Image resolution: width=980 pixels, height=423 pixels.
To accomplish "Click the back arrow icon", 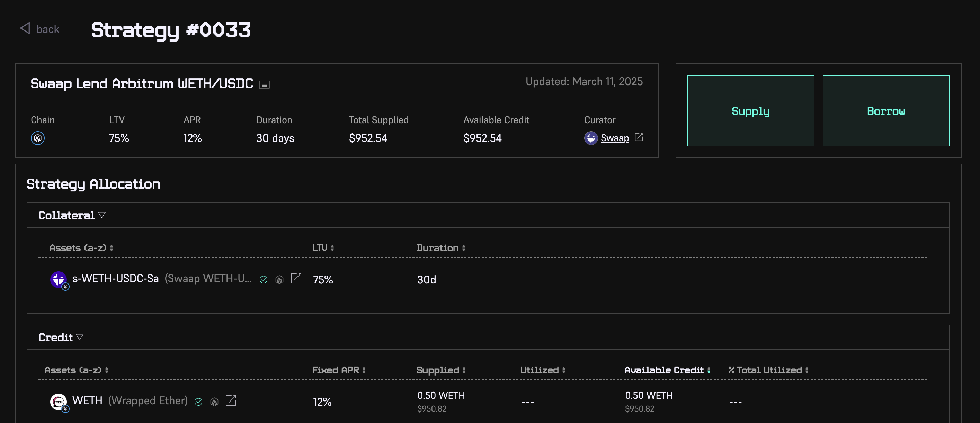I will 25,28.
